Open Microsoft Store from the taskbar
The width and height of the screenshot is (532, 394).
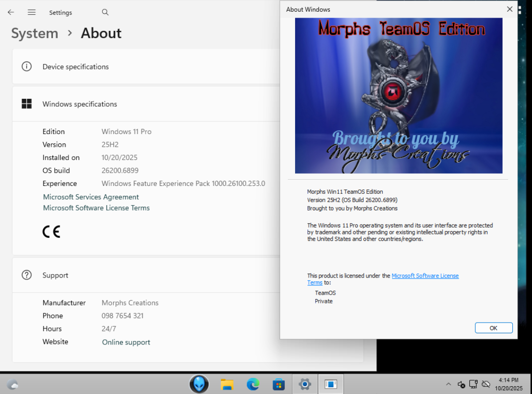pyautogui.click(x=278, y=385)
